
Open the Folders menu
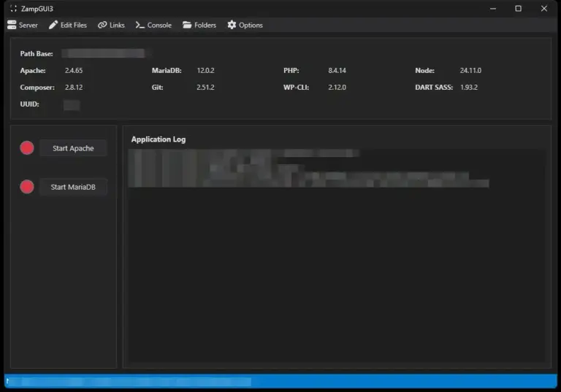[199, 25]
